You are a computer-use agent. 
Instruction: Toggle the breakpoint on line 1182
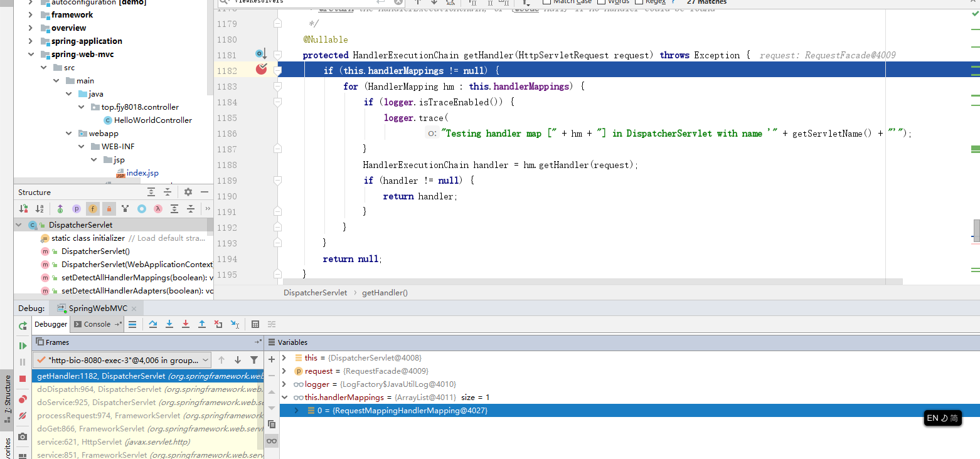[x=262, y=70]
